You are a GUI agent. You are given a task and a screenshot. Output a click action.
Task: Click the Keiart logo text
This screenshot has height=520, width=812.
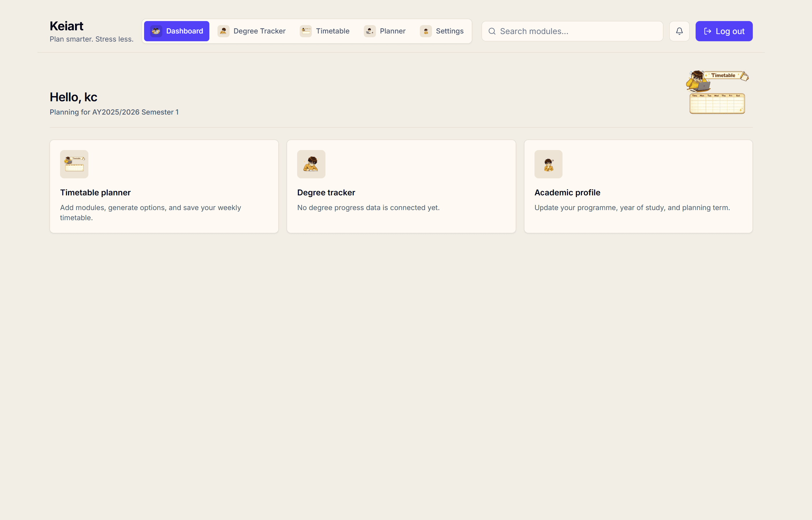[x=67, y=26]
